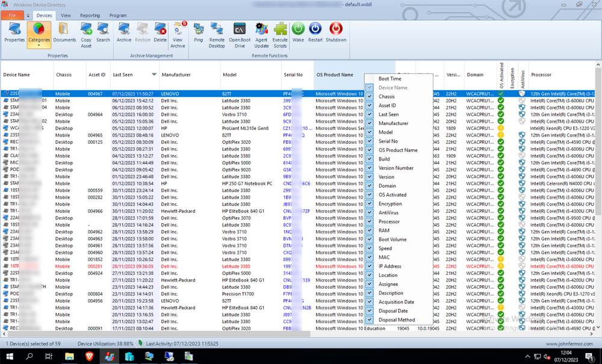The height and width of the screenshot is (364, 602).
Task: Launch the Search tool
Action: point(103,32)
